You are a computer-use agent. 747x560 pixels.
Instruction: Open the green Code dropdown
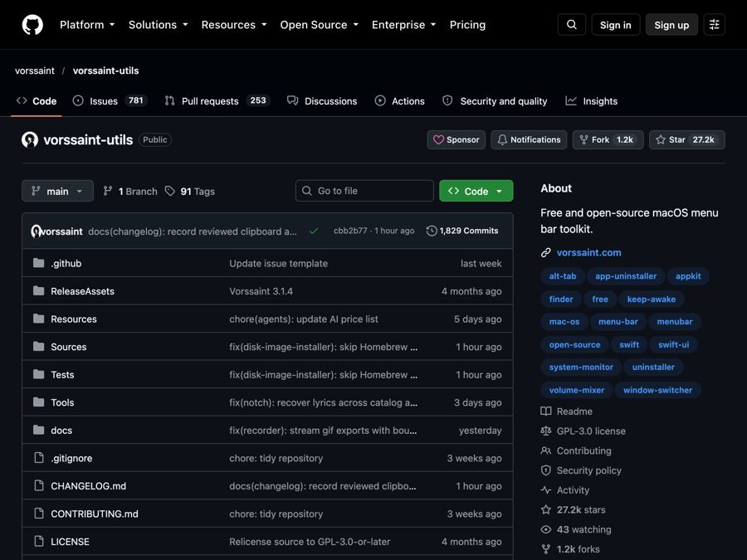coord(476,191)
